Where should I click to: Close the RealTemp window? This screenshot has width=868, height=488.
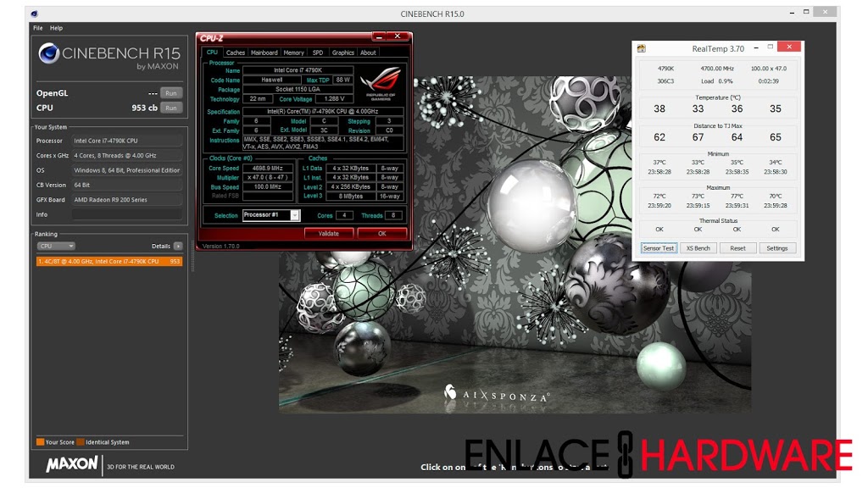[789, 47]
